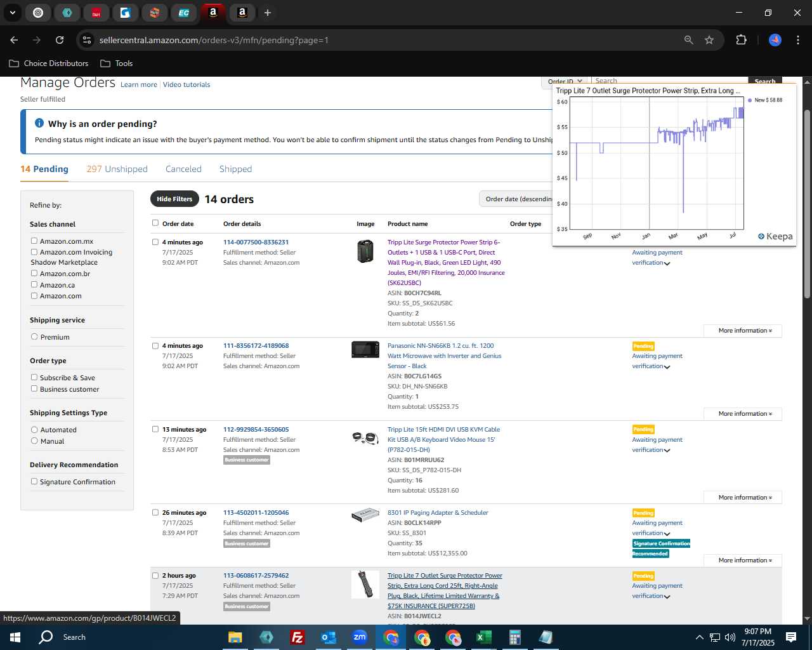Screen dimensions: 812x650
Task: Click the Panasonic microwave product thumbnail
Action: pyautogui.click(x=365, y=349)
